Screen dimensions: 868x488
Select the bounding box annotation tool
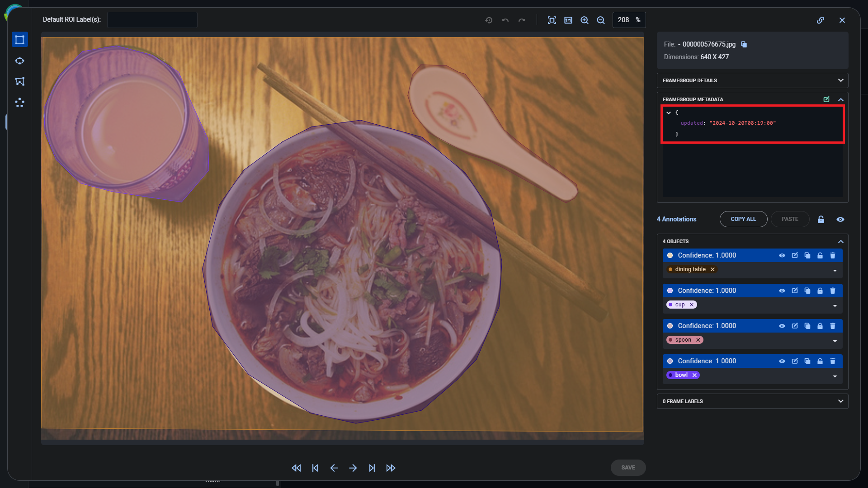tap(20, 39)
